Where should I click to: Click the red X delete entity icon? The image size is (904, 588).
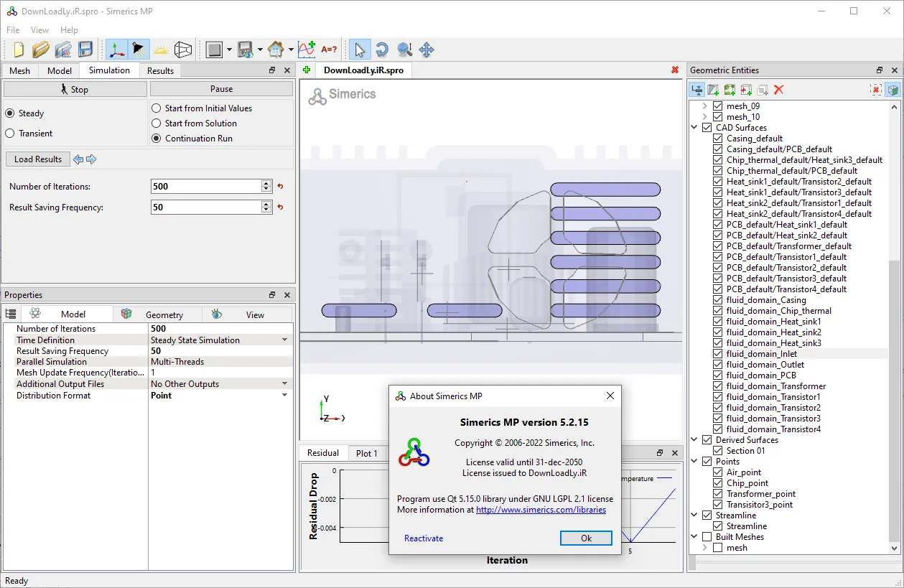pyautogui.click(x=779, y=90)
